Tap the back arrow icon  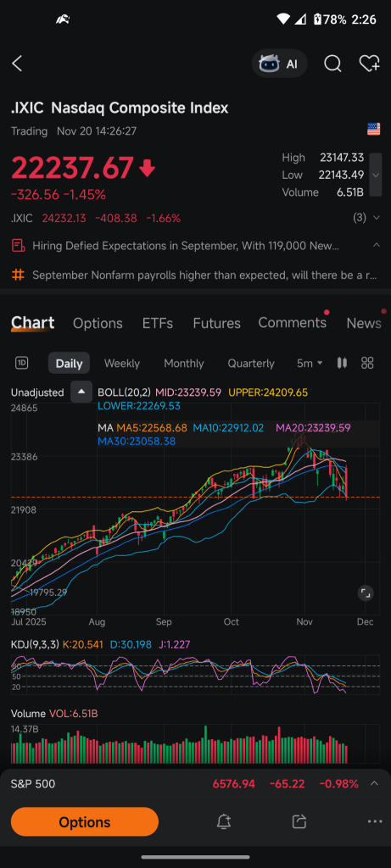pos(17,64)
